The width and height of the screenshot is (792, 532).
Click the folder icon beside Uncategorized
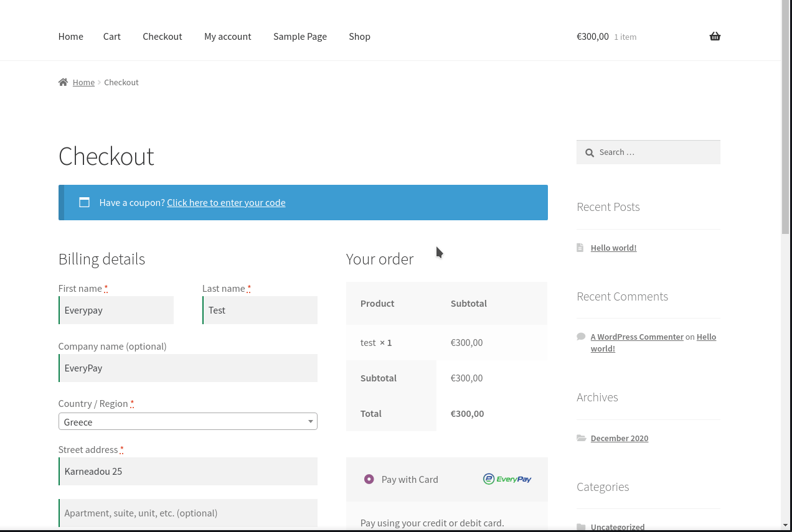(582, 527)
